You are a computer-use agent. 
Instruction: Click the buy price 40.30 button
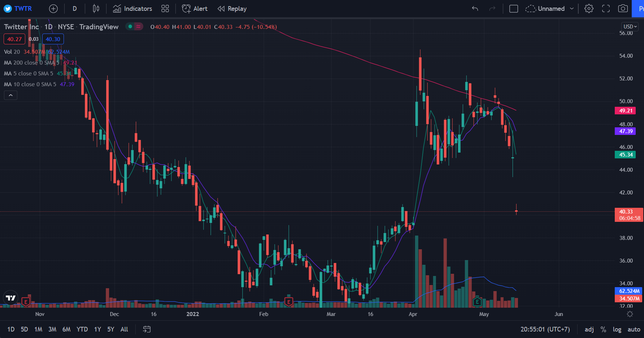(53, 39)
